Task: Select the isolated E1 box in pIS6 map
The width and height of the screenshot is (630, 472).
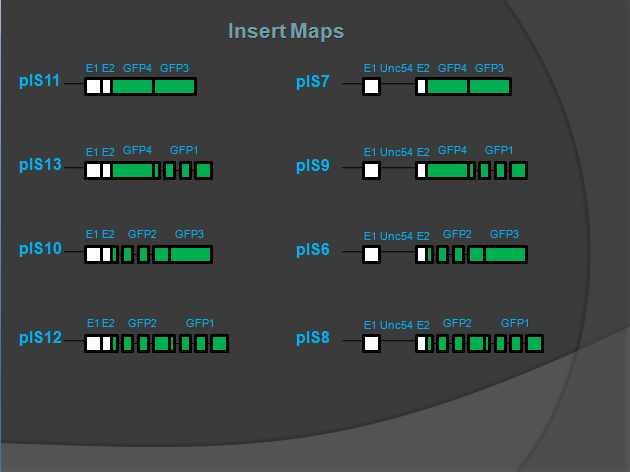Action: point(371,254)
